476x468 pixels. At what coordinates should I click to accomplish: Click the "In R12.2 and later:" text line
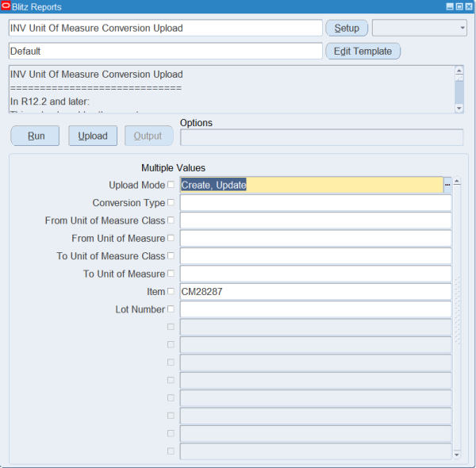pyautogui.click(x=50, y=102)
